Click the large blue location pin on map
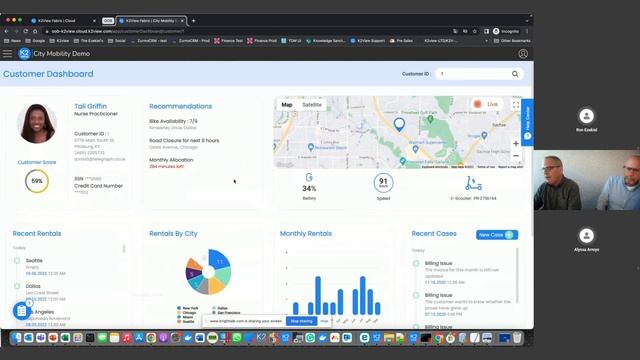 399,124
